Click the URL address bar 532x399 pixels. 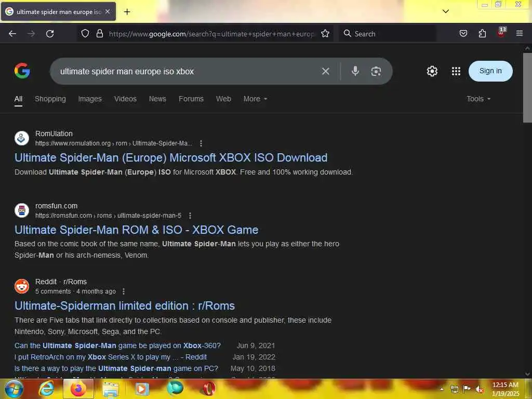pos(212,34)
